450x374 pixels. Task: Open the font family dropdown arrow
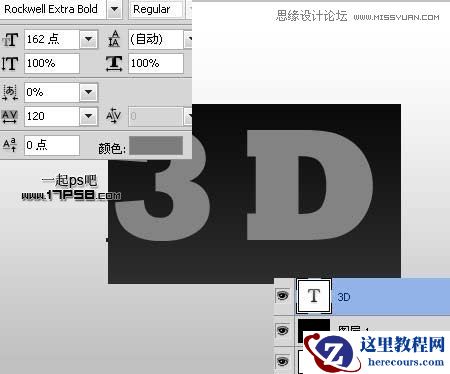(x=114, y=9)
